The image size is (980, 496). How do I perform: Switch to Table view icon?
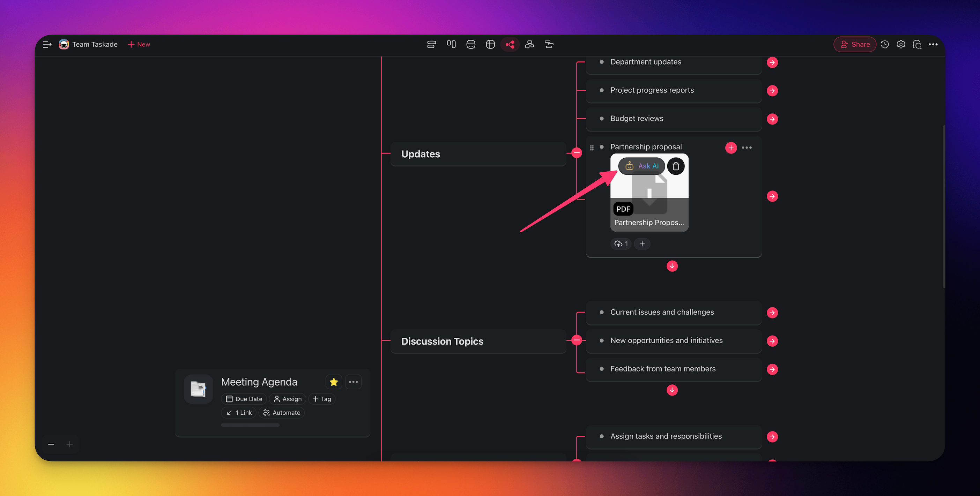490,44
